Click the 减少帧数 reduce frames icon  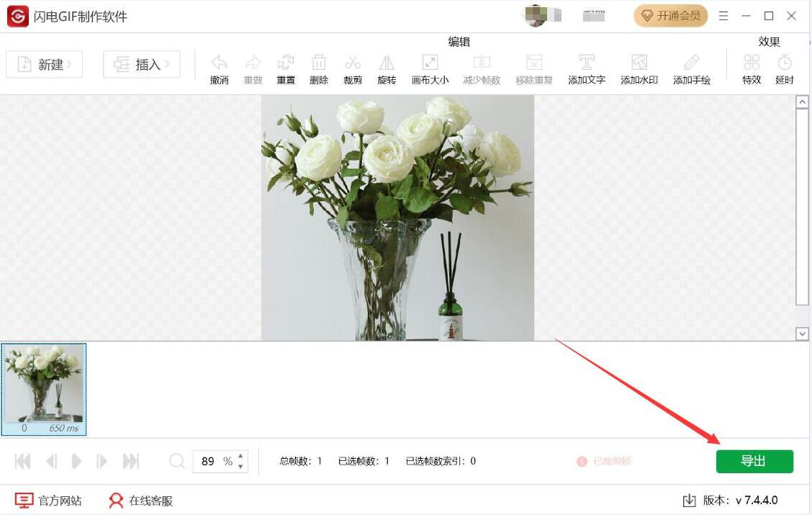pos(482,63)
